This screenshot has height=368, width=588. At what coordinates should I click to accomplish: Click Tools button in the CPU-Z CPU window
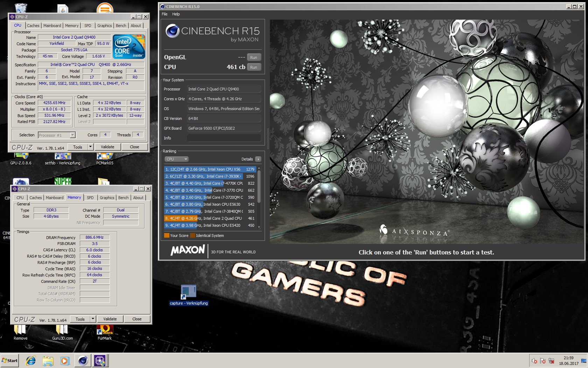[x=78, y=147]
